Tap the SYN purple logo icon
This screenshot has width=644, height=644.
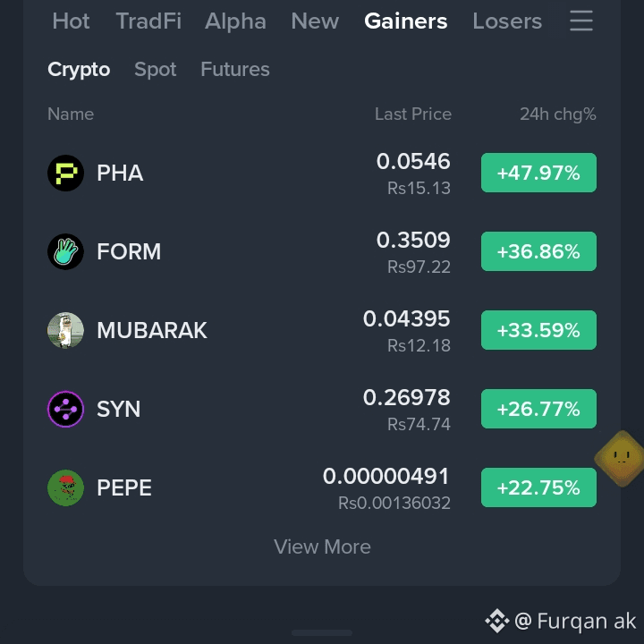65,409
